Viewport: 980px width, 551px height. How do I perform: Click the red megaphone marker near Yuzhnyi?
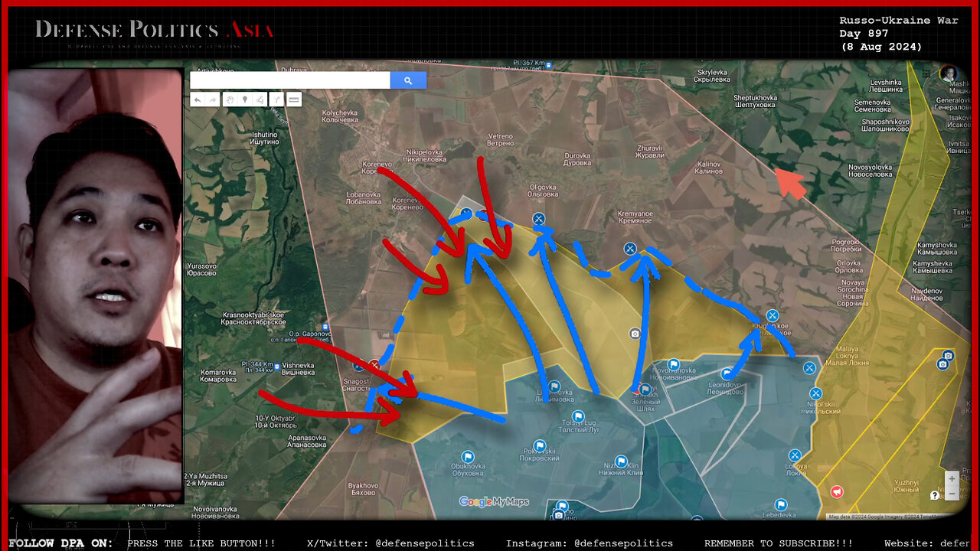[x=837, y=491]
